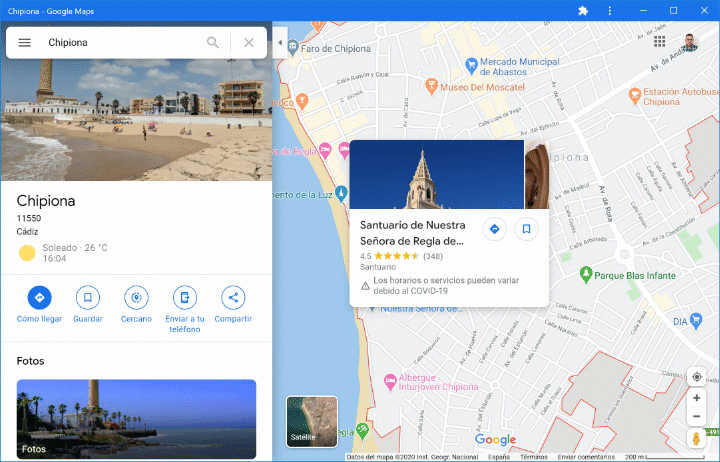Click Enviar comentarios in the map footer

586,457
